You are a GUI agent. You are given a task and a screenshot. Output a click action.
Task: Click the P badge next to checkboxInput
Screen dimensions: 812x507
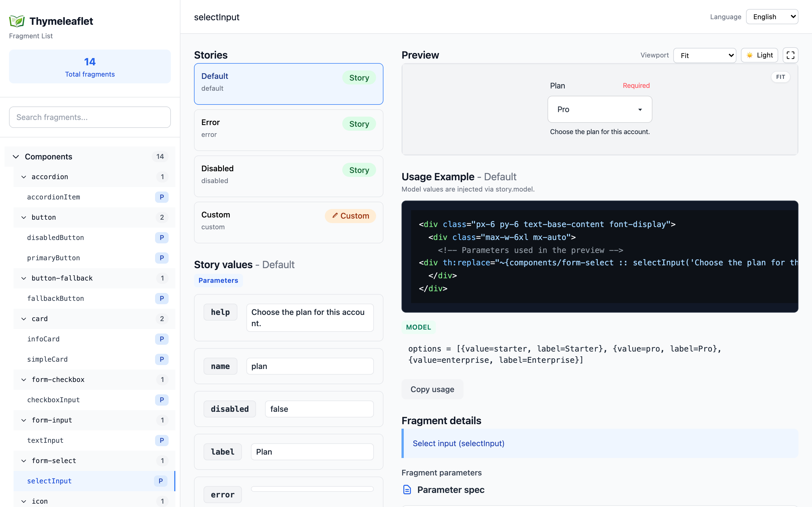click(162, 400)
